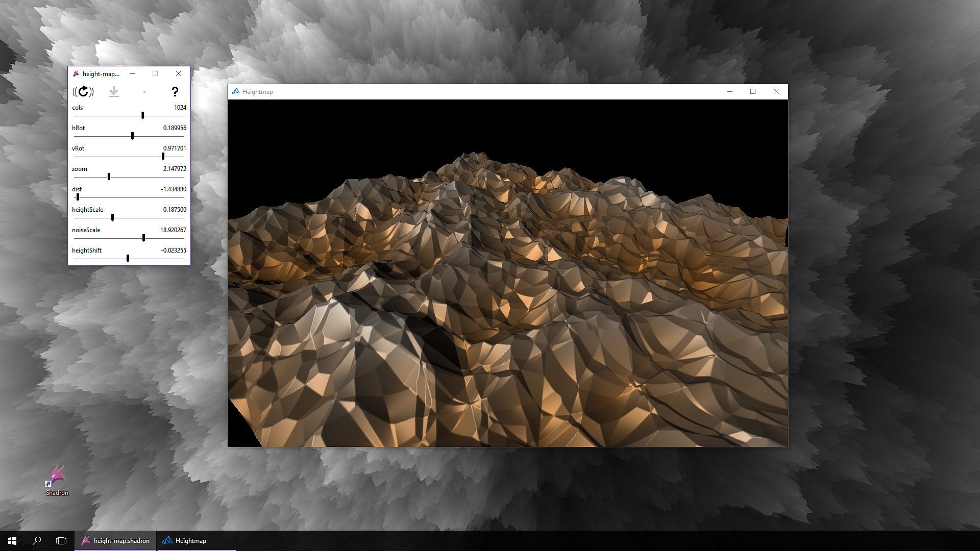Open help via the question mark icon
The width and height of the screenshot is (980, 551).
175,91
